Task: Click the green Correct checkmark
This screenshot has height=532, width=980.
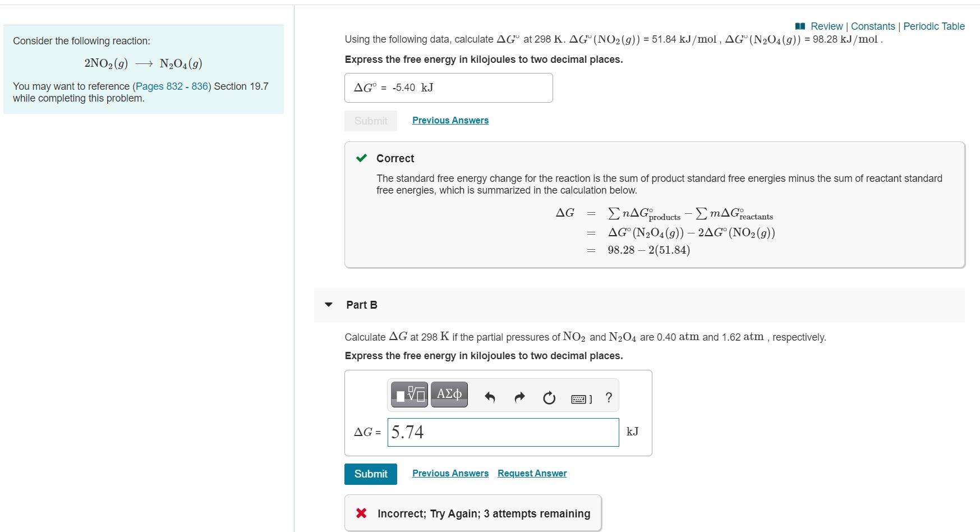Action: 362,158
